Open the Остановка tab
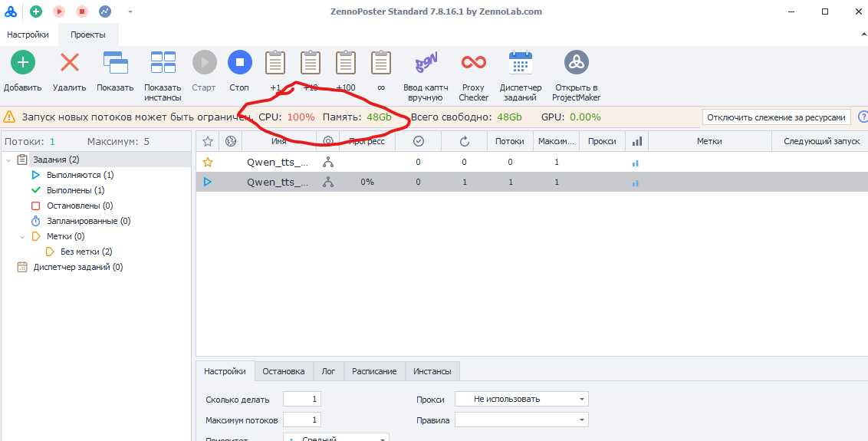The height and width of the screenshot is (441, 868). [x=284, y=371]
